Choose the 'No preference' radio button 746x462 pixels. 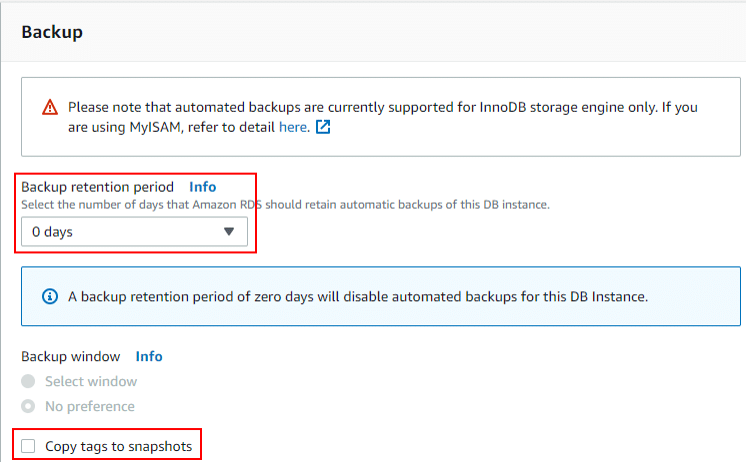(x=28, y=406)
